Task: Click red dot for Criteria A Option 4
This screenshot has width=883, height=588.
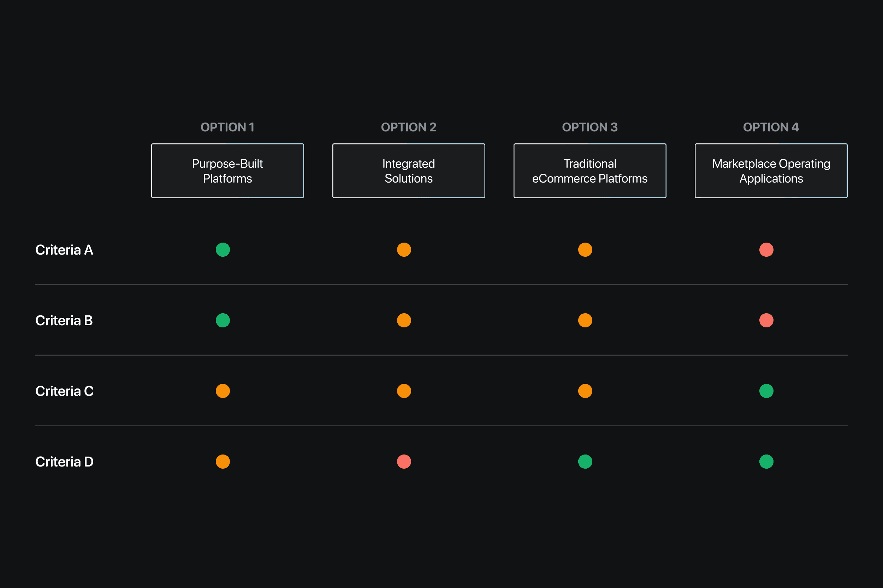Action: point(766,250)
